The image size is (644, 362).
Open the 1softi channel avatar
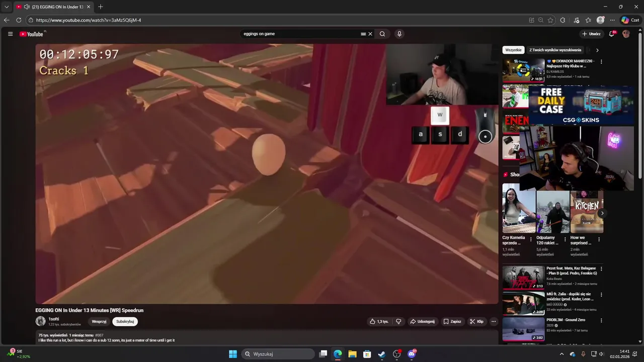40,321
